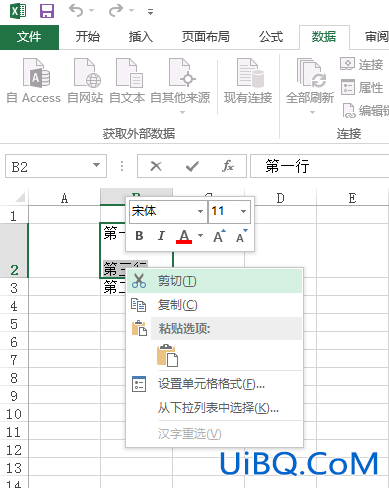Select row 5 header

point(14,323)
